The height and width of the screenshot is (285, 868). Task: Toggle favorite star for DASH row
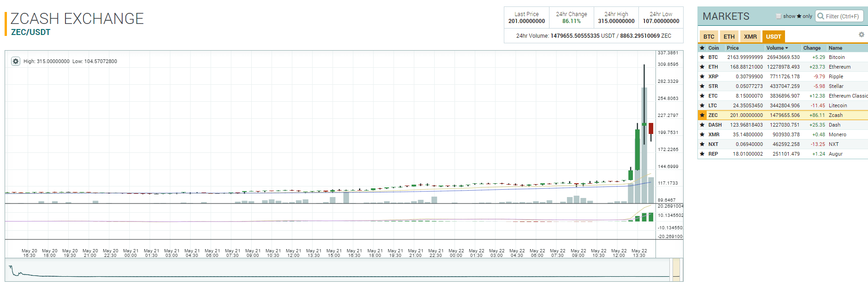(x=702, y=125)
